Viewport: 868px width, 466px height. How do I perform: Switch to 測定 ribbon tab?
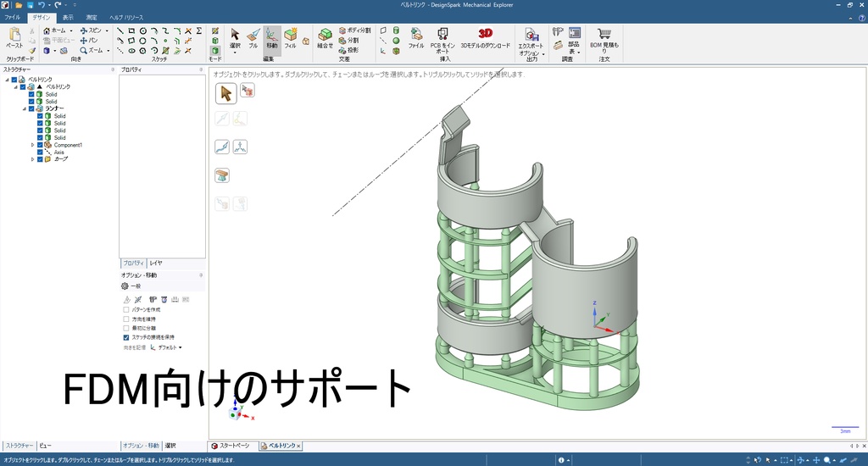coord(92,18)
